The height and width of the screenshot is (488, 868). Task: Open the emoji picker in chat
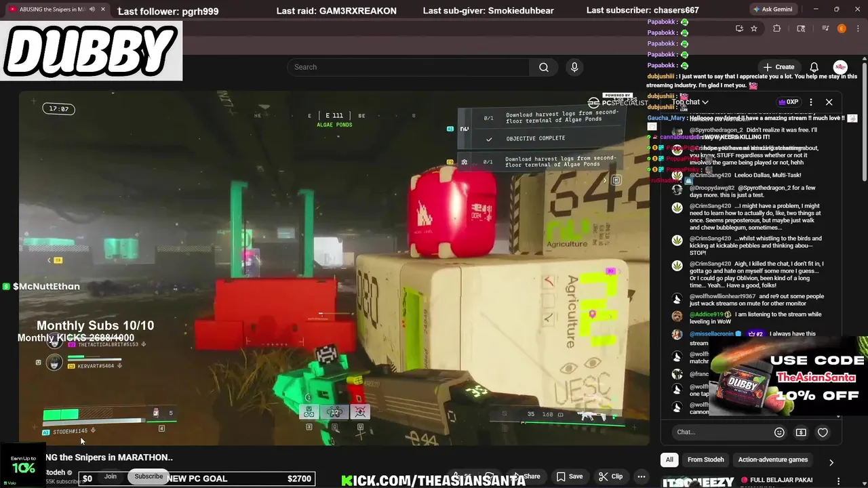click(x=779, y=432)
